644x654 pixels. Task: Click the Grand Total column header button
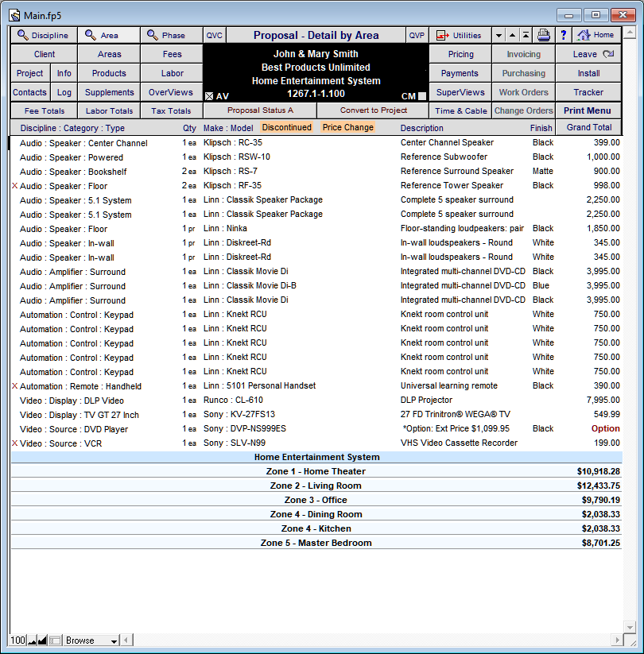(x=588, y=127)
